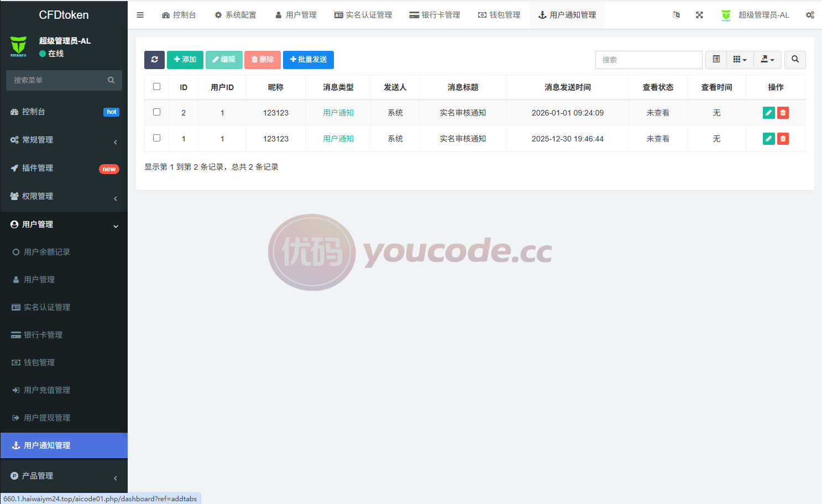The height and width of the screenshot is (504, 822).
Task: Open 用户充值管理 in the sidebar
Action: [x=64, y=390]
